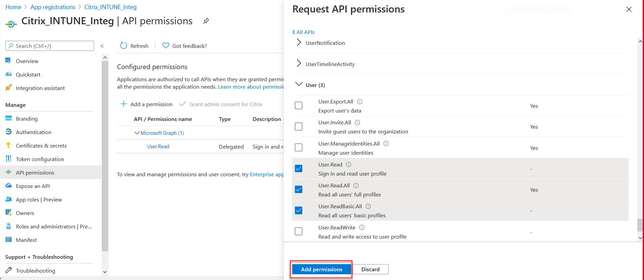Collapse the Microsoft Graph (1) row

coord(137,133)
